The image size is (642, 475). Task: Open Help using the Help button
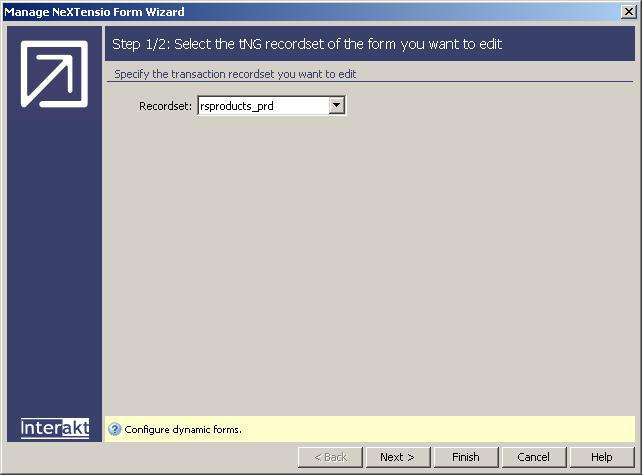(601, 457)
